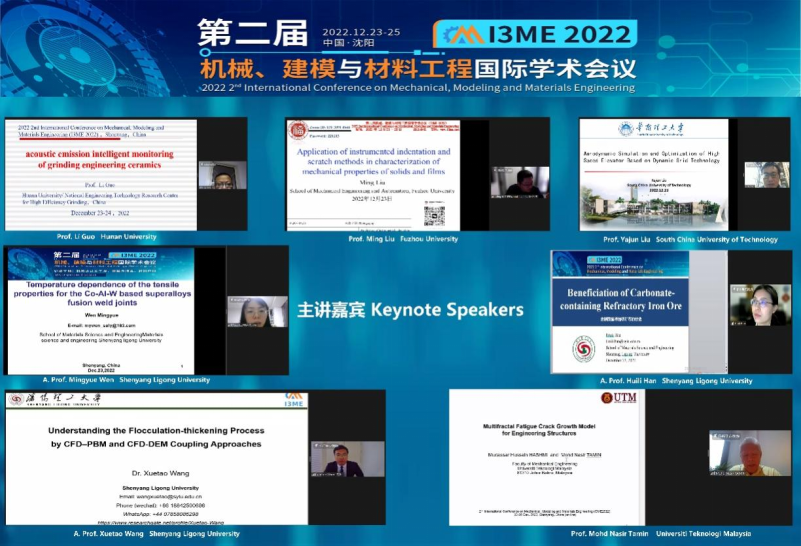
Task: Click the 'Shenyang Ligong University' line on Xuetao's slide
Action: coord(160,488)
